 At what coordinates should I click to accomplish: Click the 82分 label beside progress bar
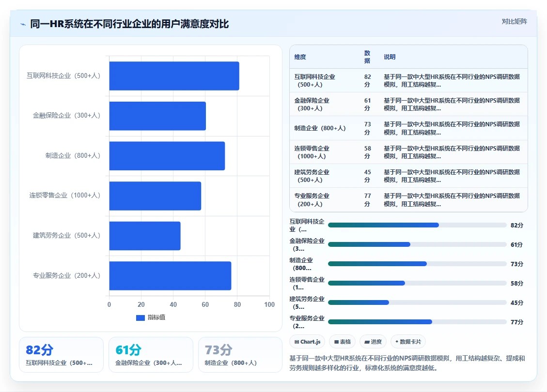pyautogui.click(x=516, y=226)
